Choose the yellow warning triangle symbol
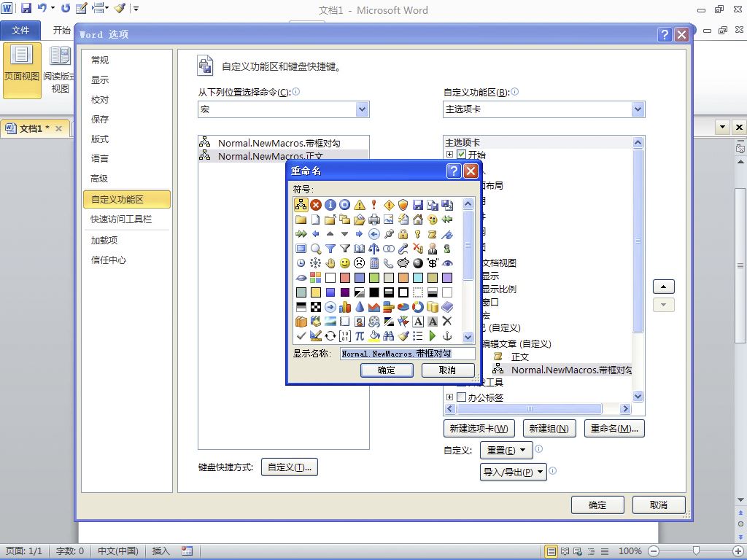 pos(360,205)
